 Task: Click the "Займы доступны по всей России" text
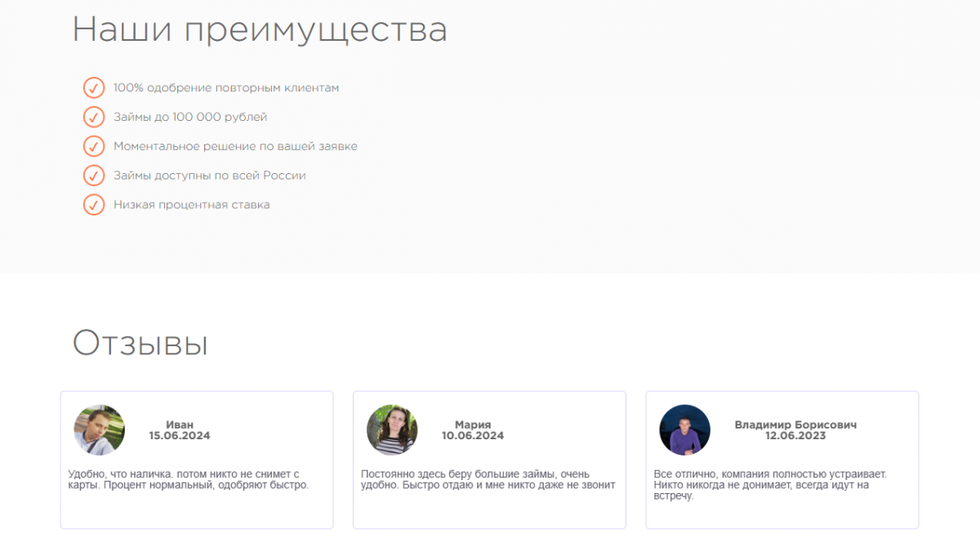[x=209, y=176]
